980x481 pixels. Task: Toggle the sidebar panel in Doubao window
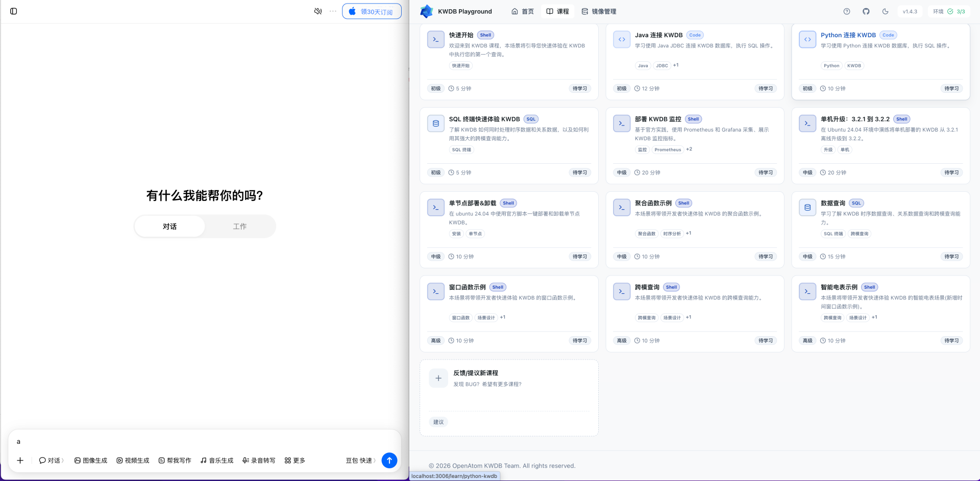(14, 11)
